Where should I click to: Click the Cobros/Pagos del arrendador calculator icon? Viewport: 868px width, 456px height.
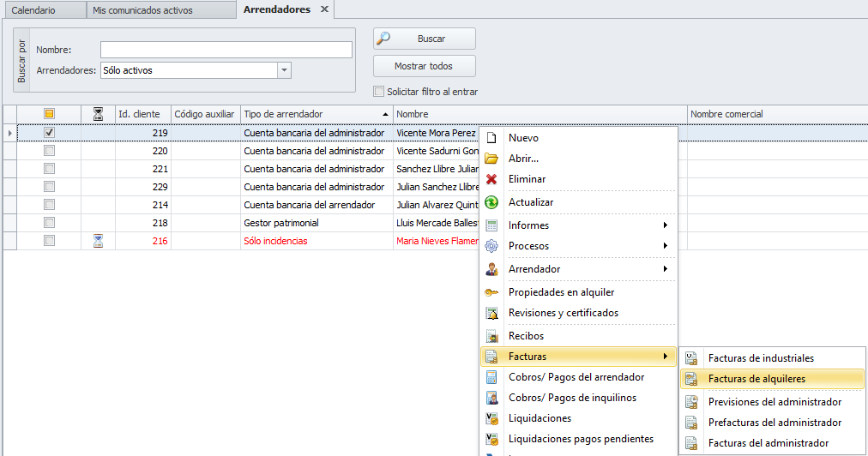(x=491, y=377)
